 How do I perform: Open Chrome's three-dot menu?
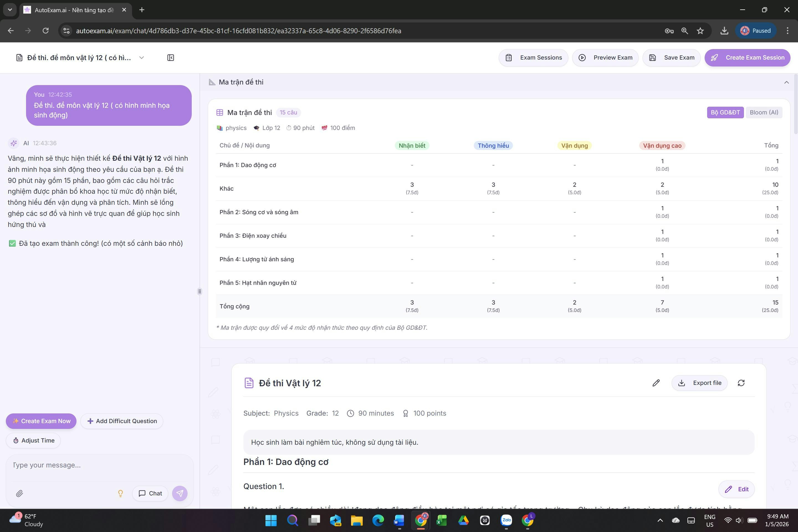787,30
